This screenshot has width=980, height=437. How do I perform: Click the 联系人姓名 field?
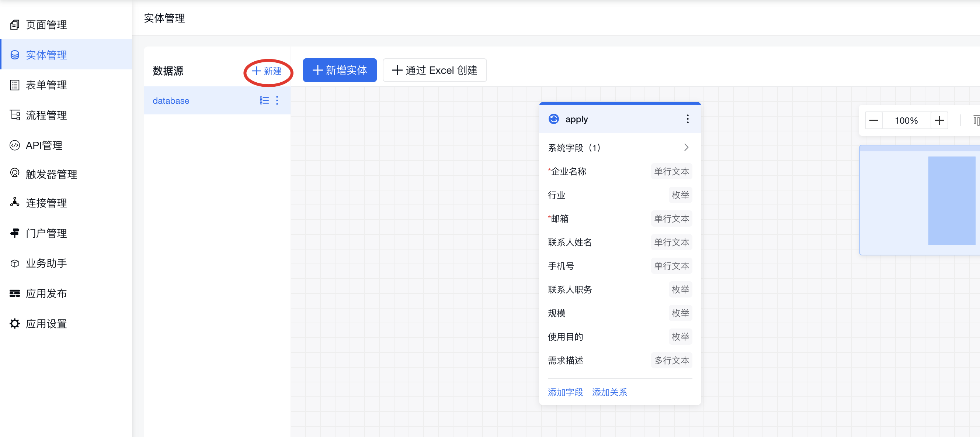tap(620, 242)
